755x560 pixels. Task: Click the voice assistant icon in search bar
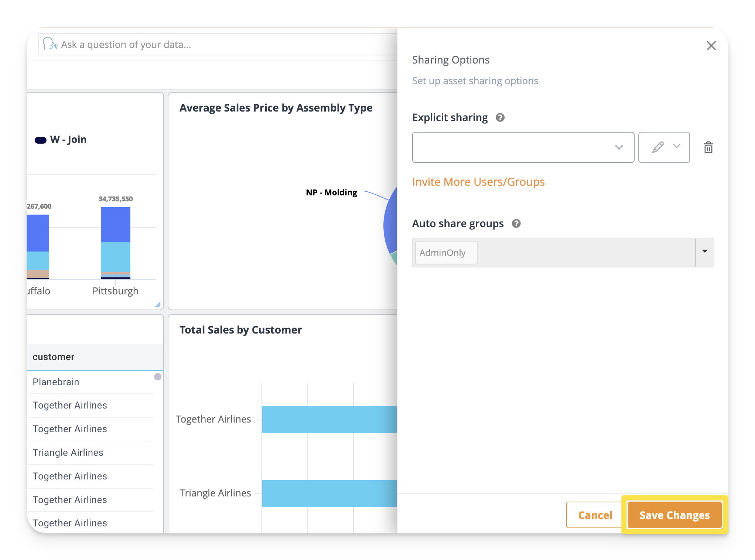click(49, 44)
